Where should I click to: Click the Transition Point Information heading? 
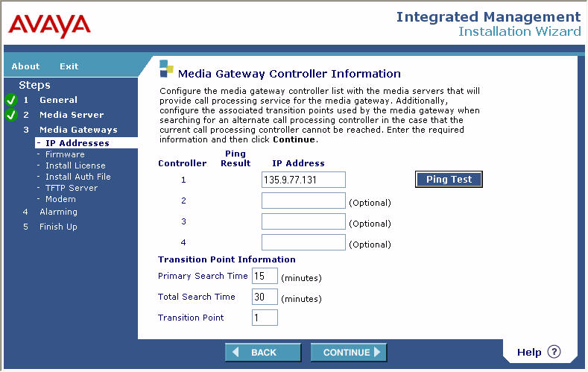click(x=227, y=259)
